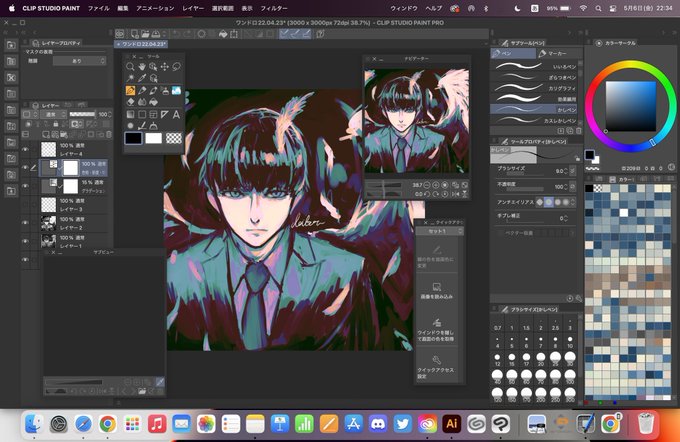This screenshot has height=442, width=680.
Task: Select the Gradient tool in tool palette
Action: click(130, 115)
